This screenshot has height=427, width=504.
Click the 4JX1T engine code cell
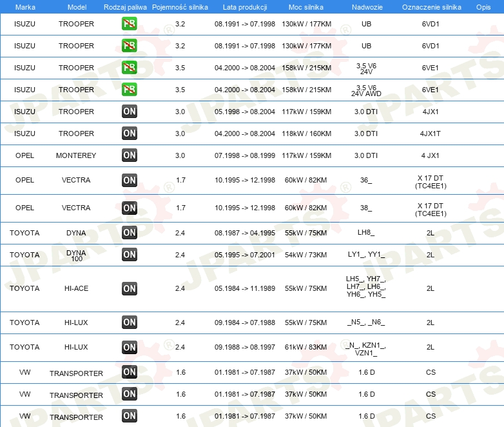(431, 134)
